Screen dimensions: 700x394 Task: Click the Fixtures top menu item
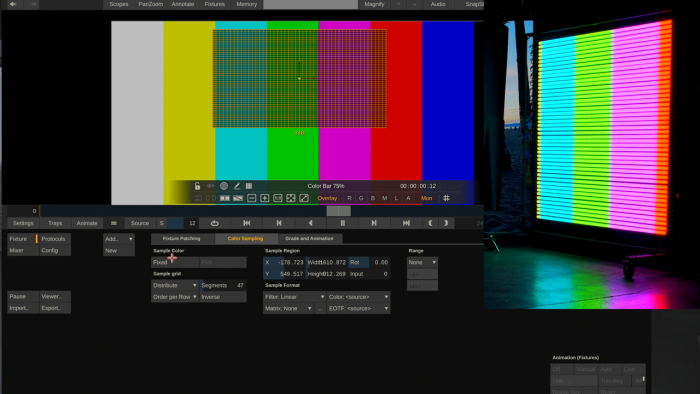215,4
